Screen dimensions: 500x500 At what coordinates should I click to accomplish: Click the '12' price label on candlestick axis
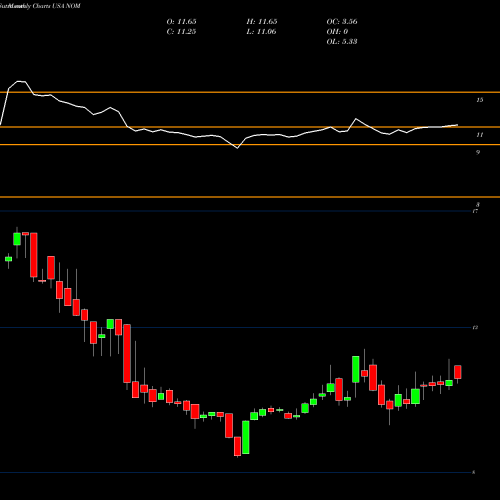pyautogui.click(x=475, y=328)
